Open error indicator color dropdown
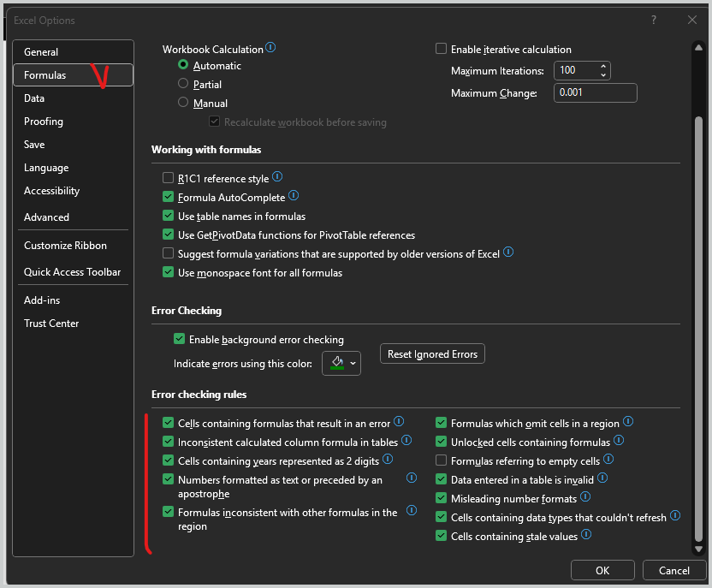712x588 pixels. [x=341, y=363]
